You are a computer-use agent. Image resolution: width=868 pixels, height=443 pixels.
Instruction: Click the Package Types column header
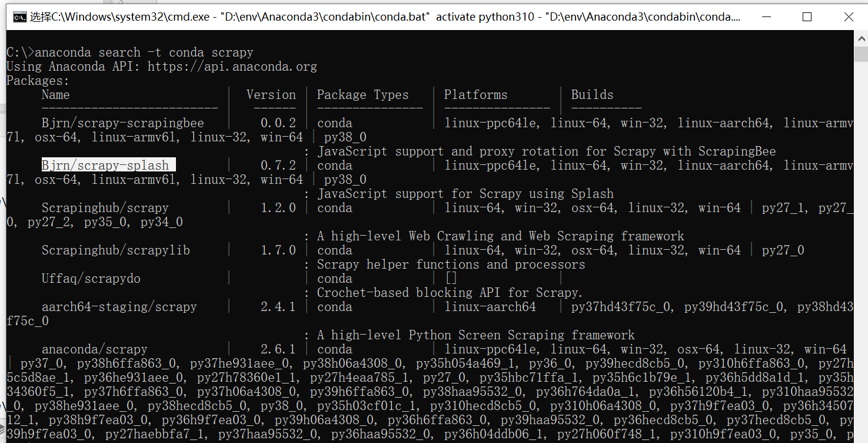pos(363,95)
